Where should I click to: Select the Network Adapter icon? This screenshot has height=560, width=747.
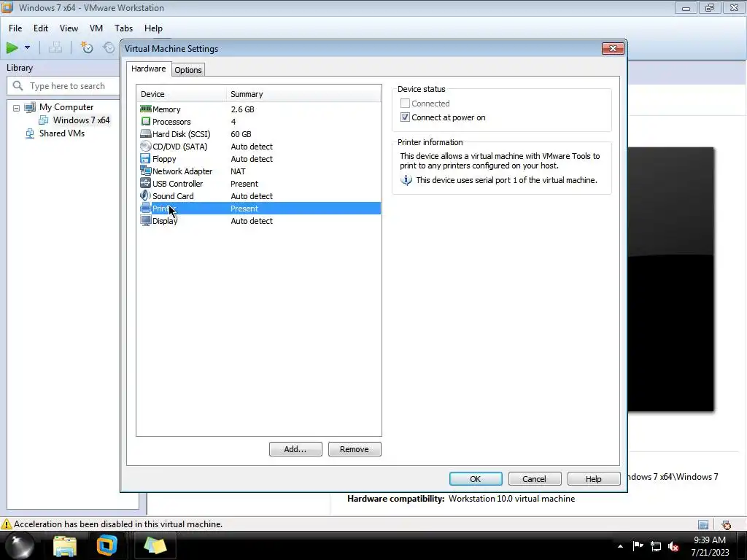[145, 171]
